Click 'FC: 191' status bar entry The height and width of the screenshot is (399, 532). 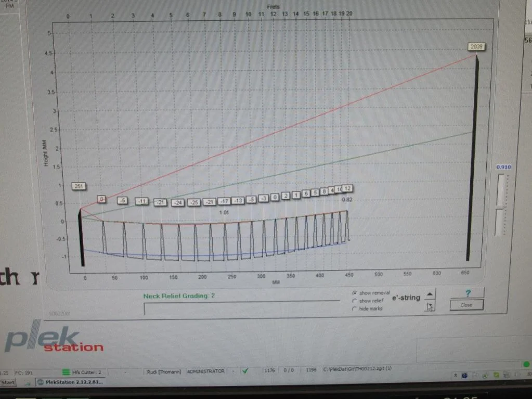(x=24, y=372)
